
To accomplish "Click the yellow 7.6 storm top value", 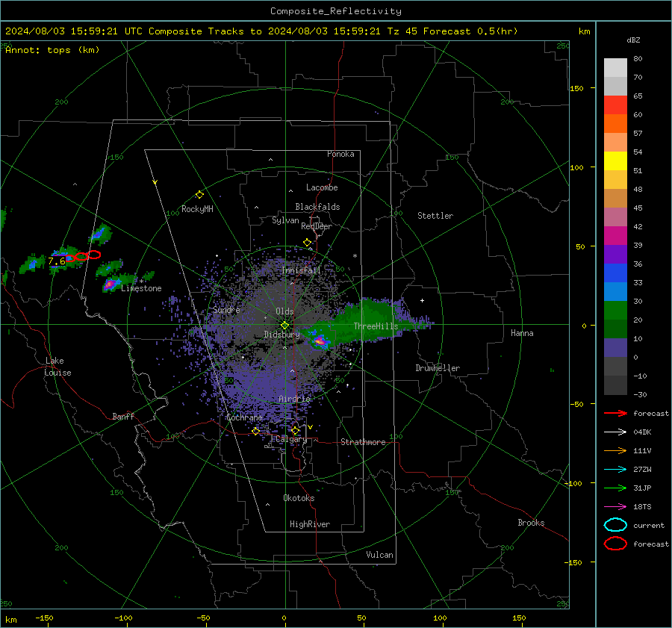I will 57,261.
